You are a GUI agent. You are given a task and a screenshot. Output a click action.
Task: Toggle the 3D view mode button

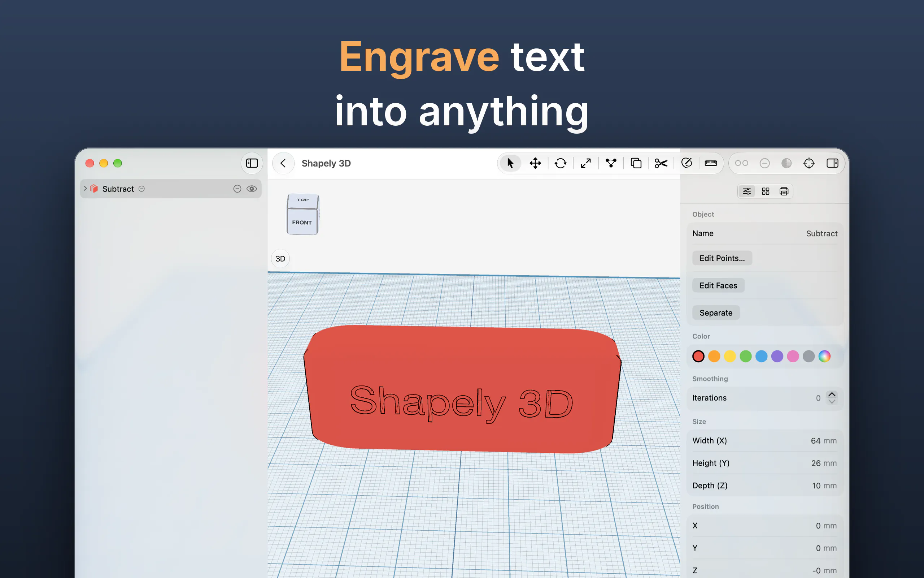(280, 259)
